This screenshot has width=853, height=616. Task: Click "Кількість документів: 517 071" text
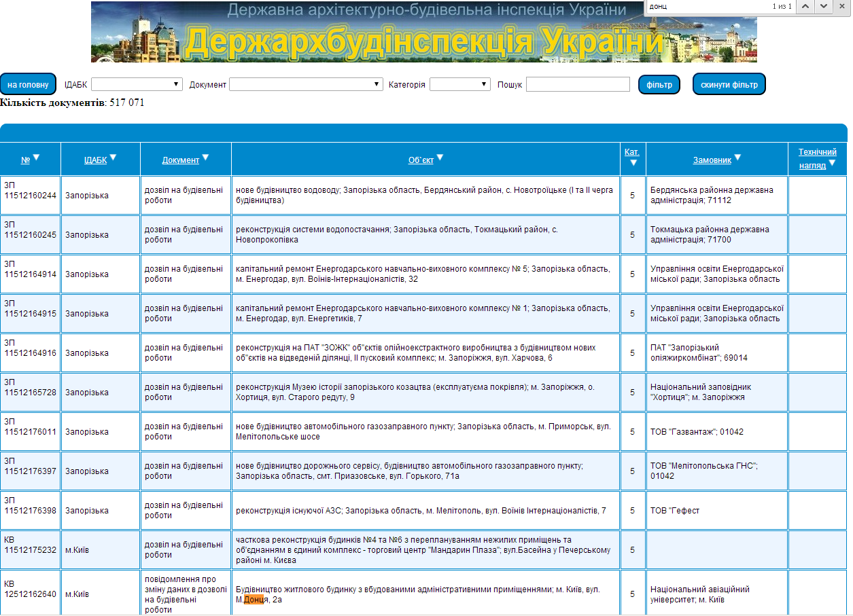pyautogui.click(x=72, y=103)
